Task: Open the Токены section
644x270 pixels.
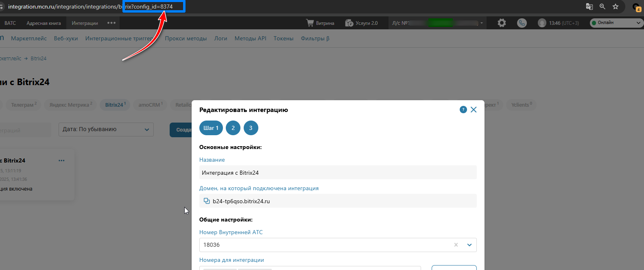Action: pyautogui.click(x=284, y=38)
